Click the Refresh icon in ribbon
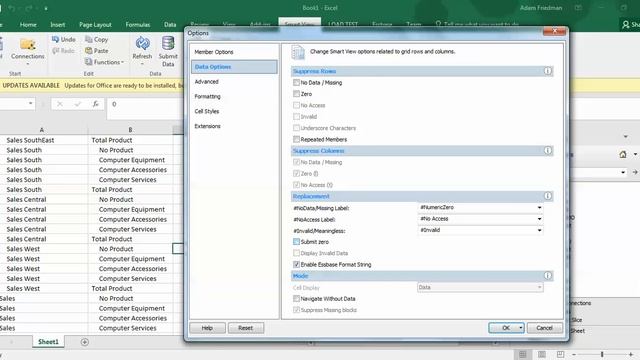The image size is (640, 360). point(142,43)
